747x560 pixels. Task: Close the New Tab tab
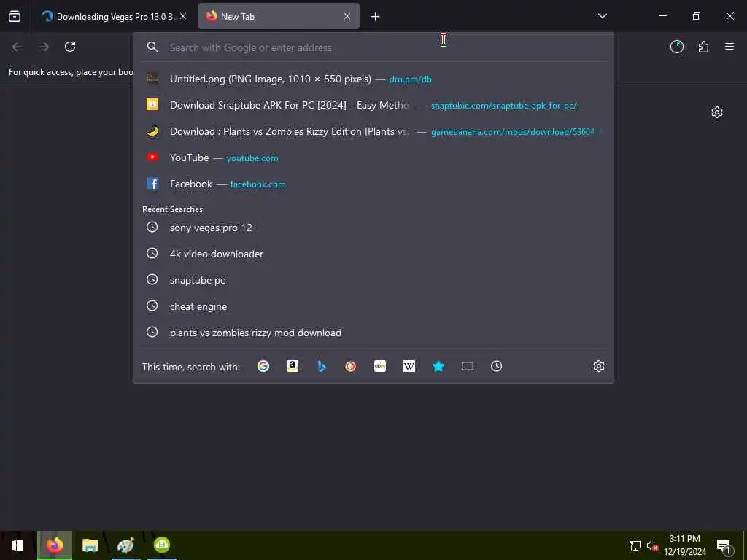[347, 16]
